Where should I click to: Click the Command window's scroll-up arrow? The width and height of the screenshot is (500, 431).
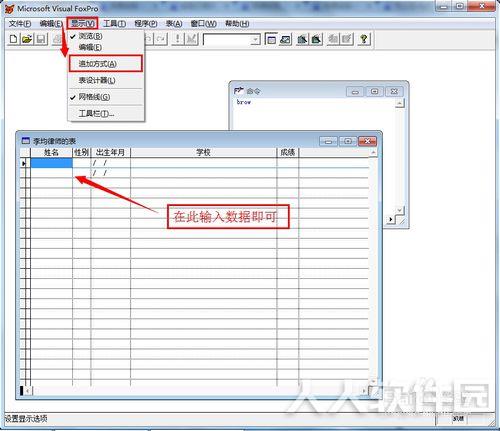pos(399,103)
